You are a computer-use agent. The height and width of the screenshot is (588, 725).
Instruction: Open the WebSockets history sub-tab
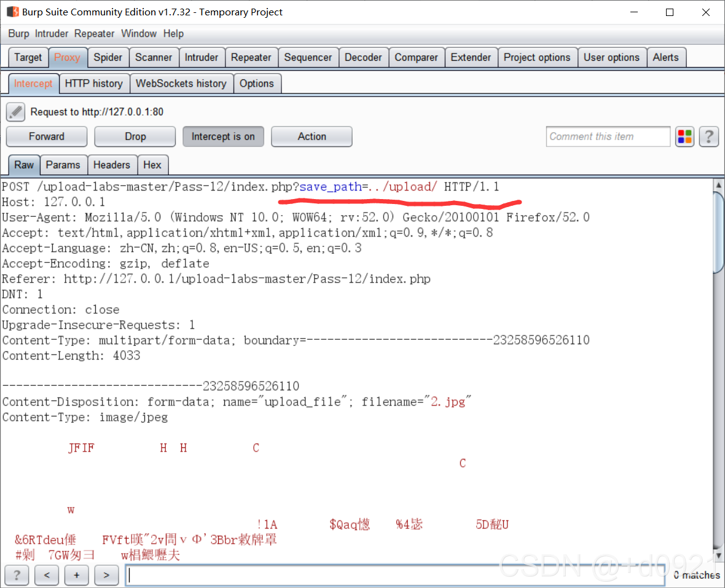point(181,84)
